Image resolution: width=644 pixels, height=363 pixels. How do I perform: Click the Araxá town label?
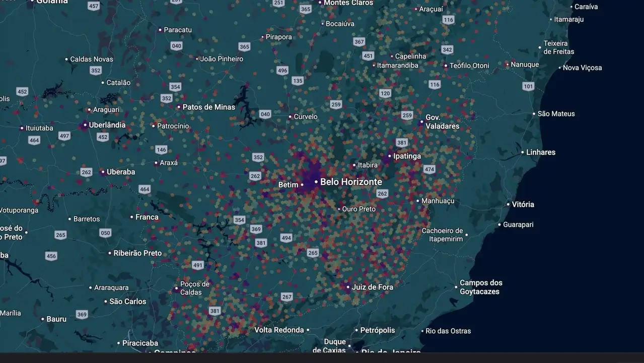(169, 163)
